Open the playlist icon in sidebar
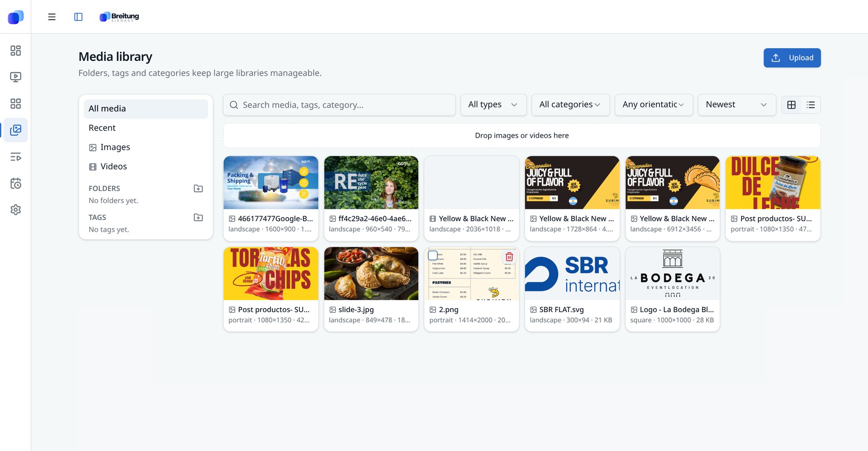Viewport: 868px width, 451px height. click(x=15, y=157)
